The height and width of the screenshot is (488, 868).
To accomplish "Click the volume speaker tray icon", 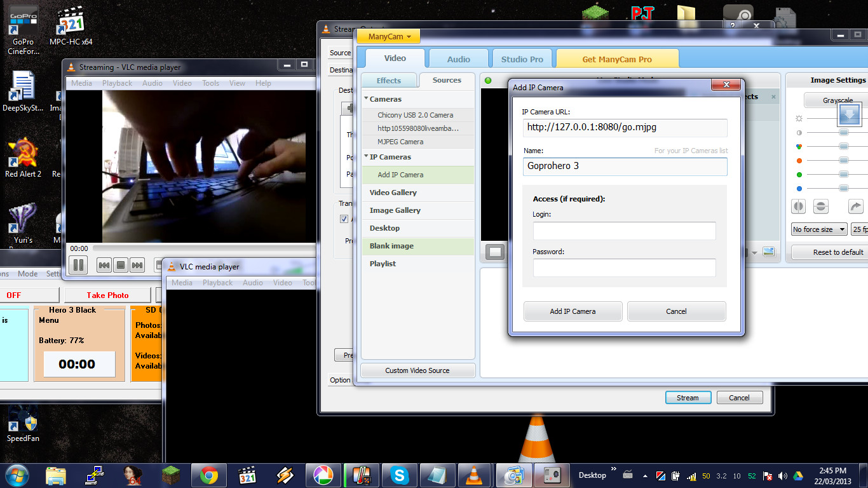I will pyautogui.click(x=782, y=476).
